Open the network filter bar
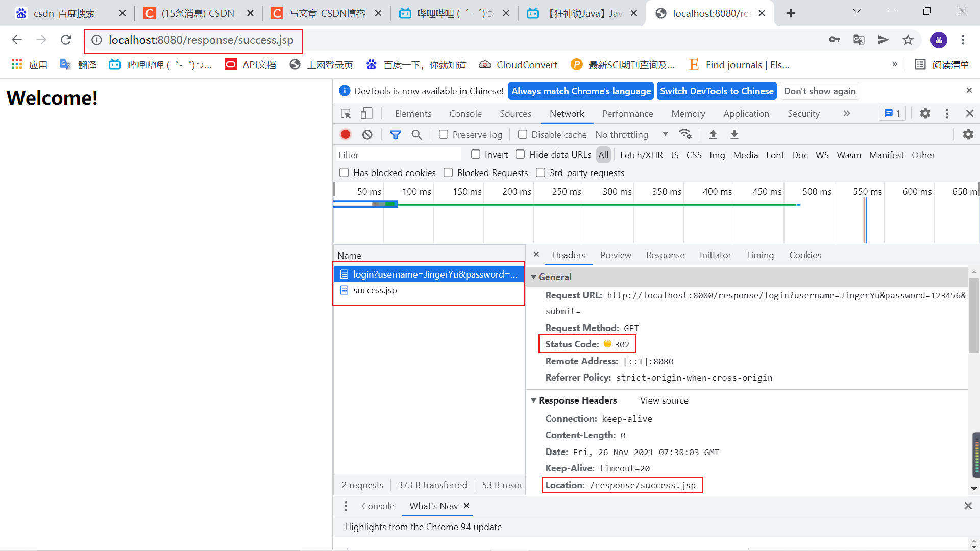The image size is (980, 551). pyautogui.click(x=396, y=134)
